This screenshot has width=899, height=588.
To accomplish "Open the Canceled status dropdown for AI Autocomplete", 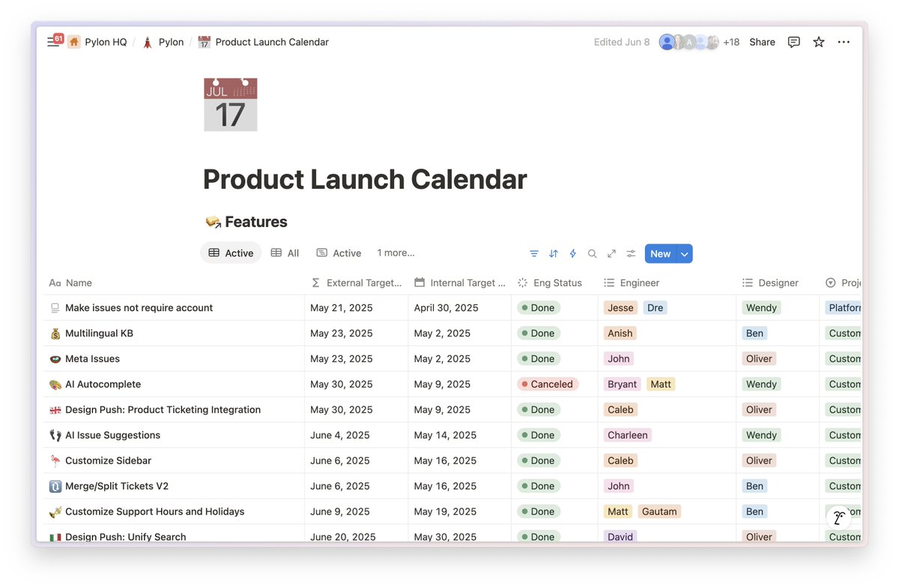I will tap(548, 384).
